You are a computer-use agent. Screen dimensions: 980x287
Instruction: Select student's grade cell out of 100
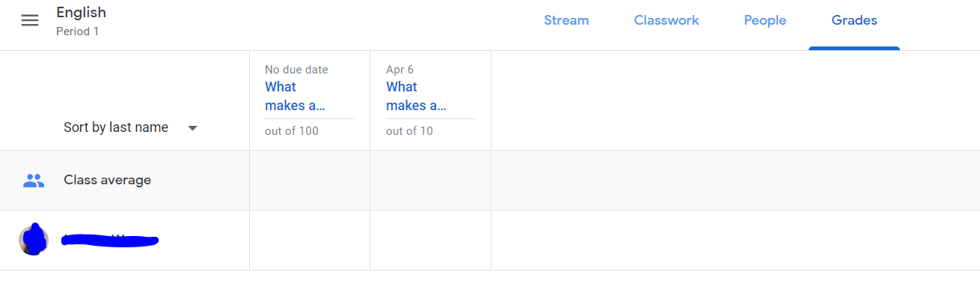[310, 241]
